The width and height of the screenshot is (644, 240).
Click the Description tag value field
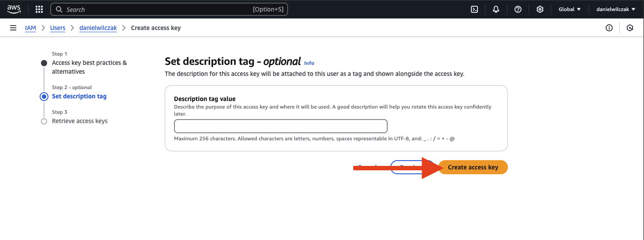click(x=281, y=126)
